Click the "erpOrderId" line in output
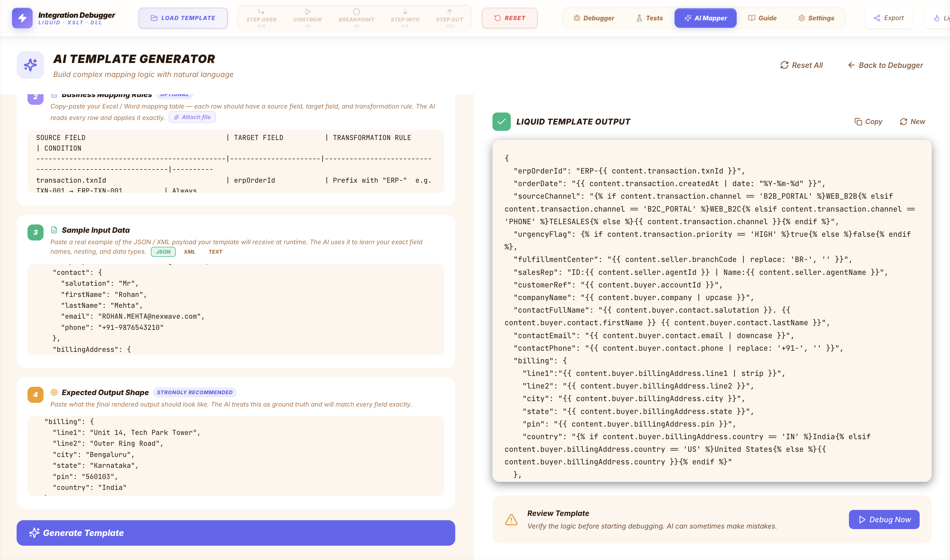The height and width of the screenshot is (560, 950). (x=629, y=171)
